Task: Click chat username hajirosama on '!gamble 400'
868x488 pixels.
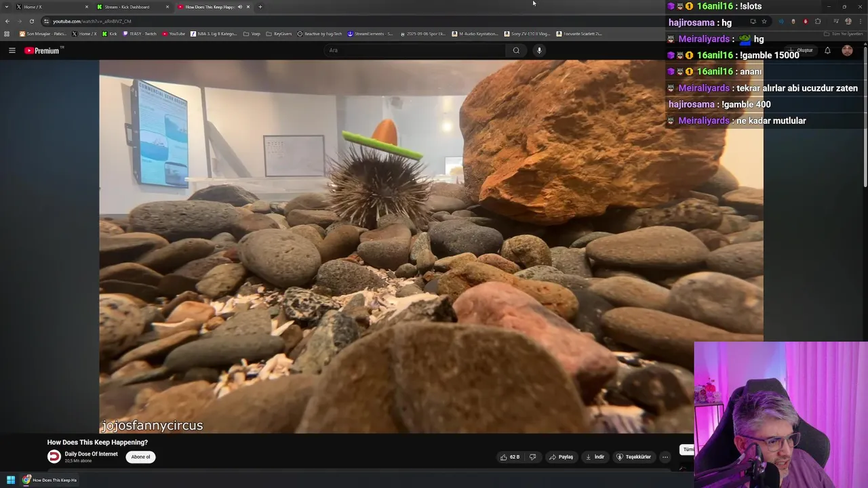Action: tap(692, 104)
